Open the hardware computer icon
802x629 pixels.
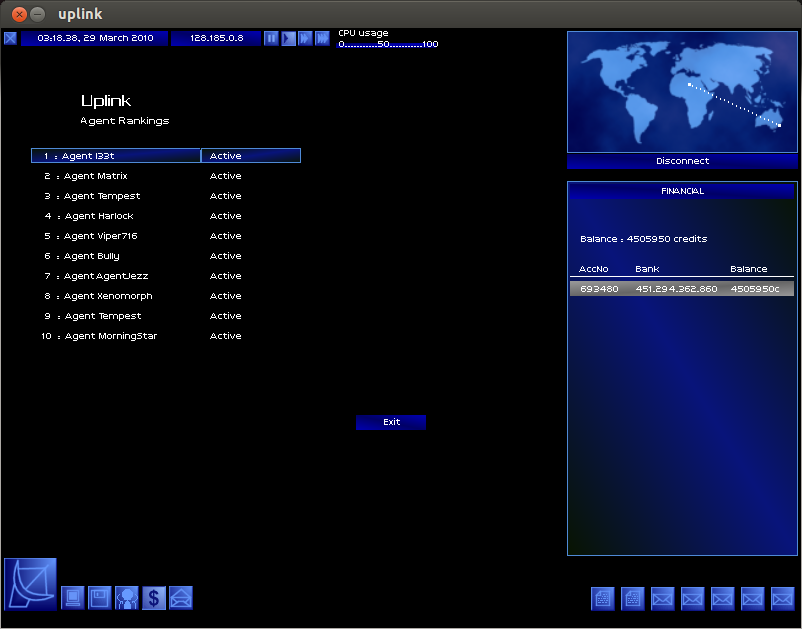pos(73,598)
